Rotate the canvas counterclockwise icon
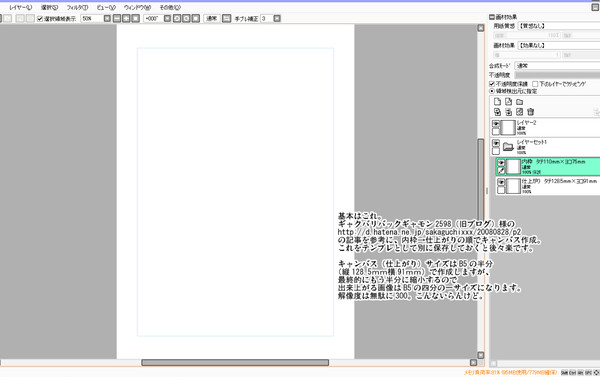This screenshot has width=600, height=377. 177,18
